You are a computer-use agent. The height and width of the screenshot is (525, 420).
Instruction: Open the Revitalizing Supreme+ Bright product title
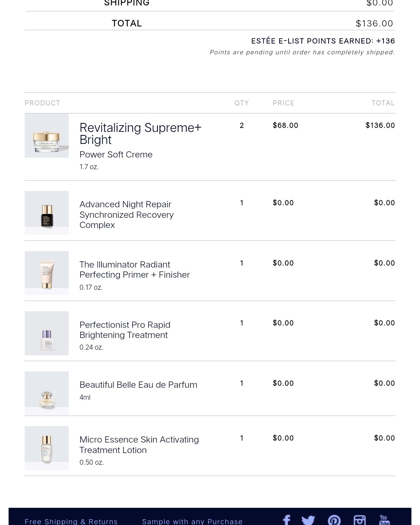[x=140, y=133]
